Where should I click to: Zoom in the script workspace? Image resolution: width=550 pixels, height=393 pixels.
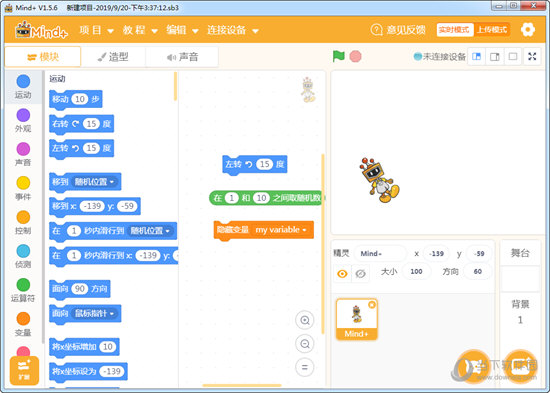[304, 320]
